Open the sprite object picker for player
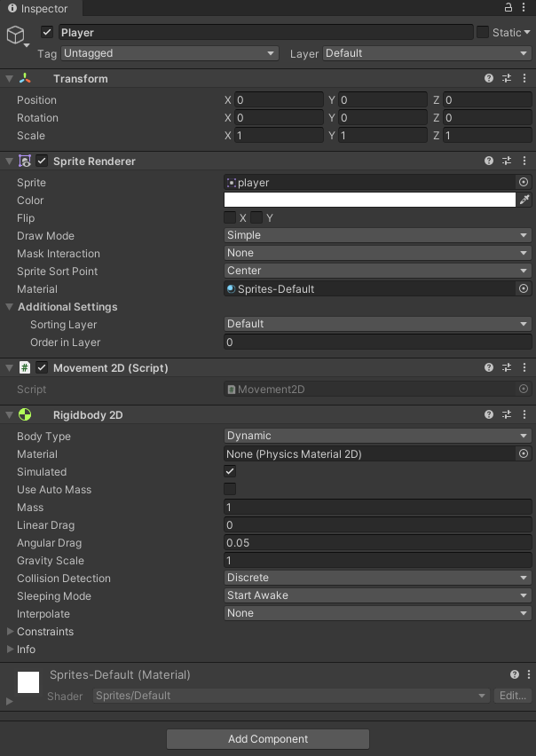This screenshot has width=536, height=756. click(x=524, y=182)
